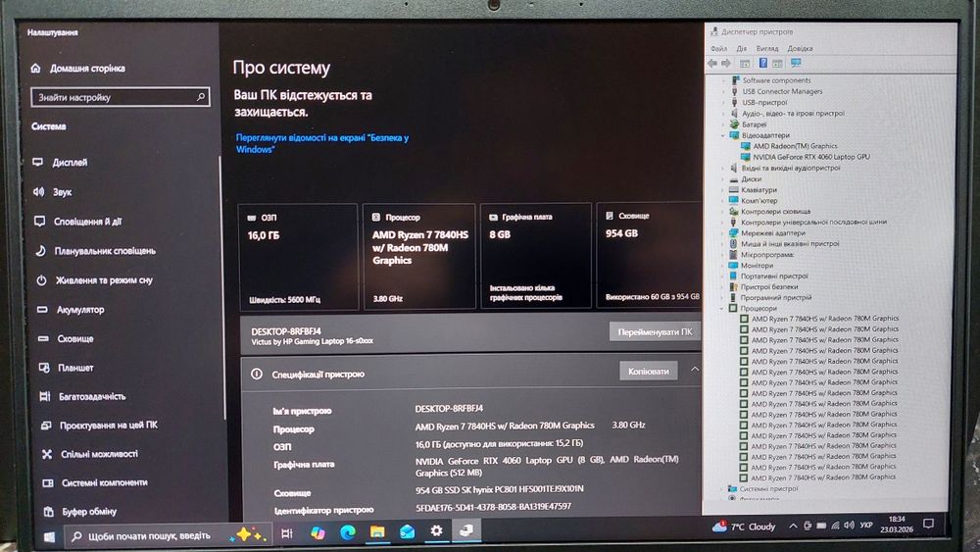Image resolution: width=980 pixels, height=552 pixels.
Task: Click the Копіювати button for device specs
Action: [648, 371]
